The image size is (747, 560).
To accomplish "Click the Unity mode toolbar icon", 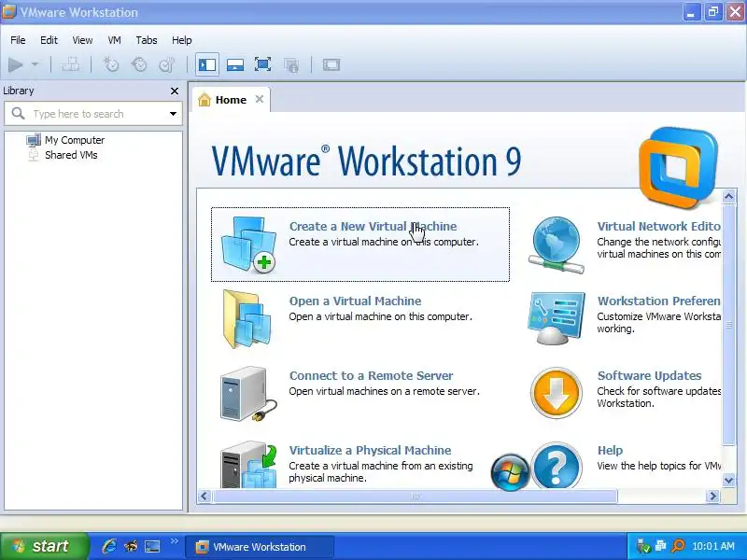I will pyautogui.click(x=291, y=64).
